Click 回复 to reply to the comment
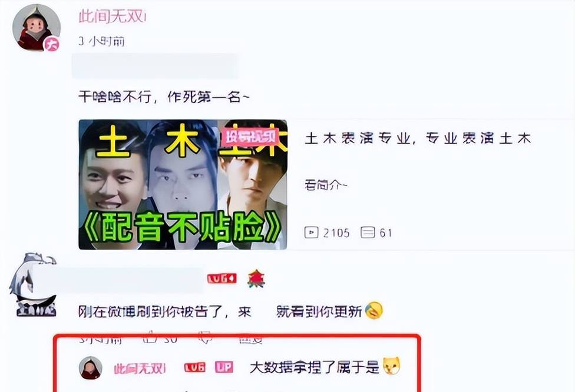575x392 pixels. (251, 339)
